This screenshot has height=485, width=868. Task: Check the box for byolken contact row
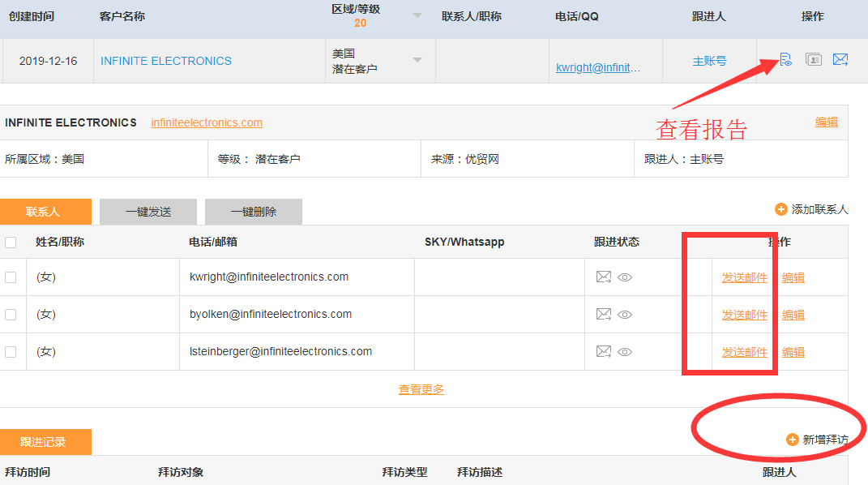tap(11, 315)
